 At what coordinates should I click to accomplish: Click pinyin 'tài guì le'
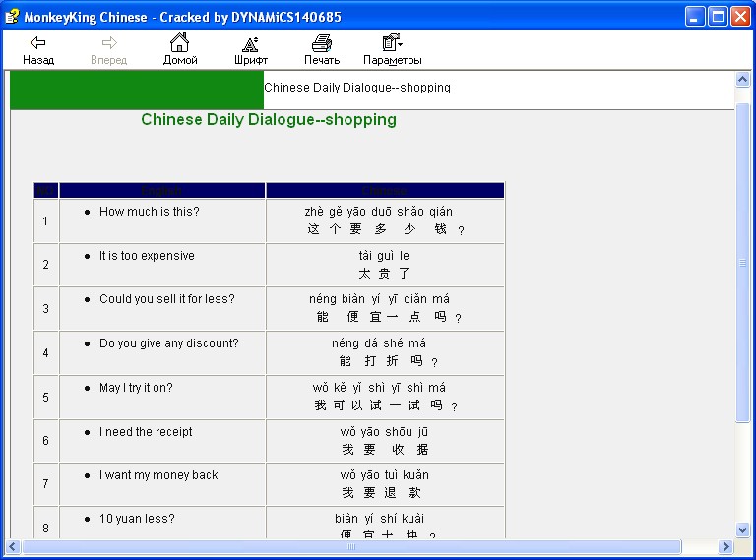tap(384, 256)
